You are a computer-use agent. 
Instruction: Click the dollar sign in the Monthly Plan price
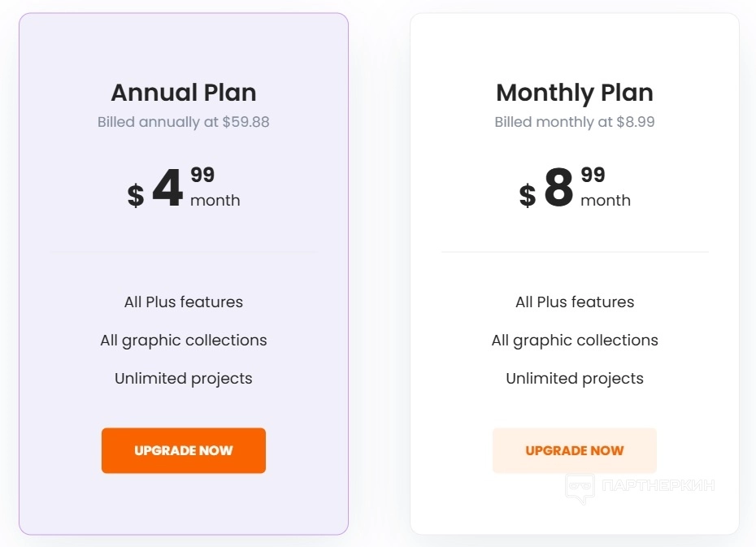coord(528,196)
